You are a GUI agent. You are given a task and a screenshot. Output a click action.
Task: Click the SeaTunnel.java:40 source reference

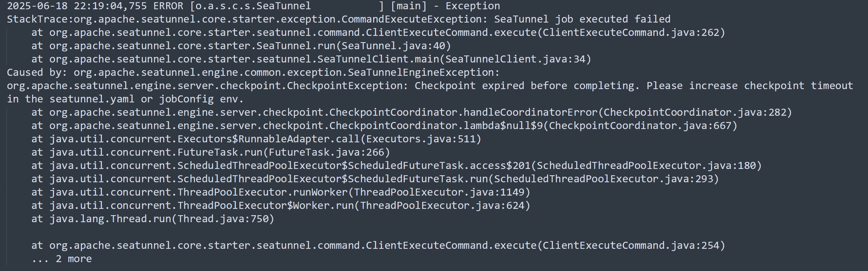click(x=393, y=46)
